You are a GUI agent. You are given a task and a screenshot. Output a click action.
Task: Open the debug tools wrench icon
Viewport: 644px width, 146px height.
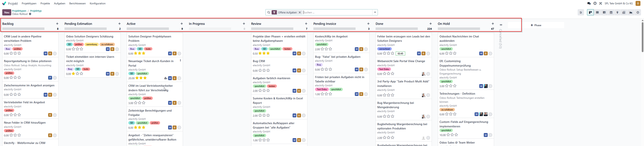601,4
